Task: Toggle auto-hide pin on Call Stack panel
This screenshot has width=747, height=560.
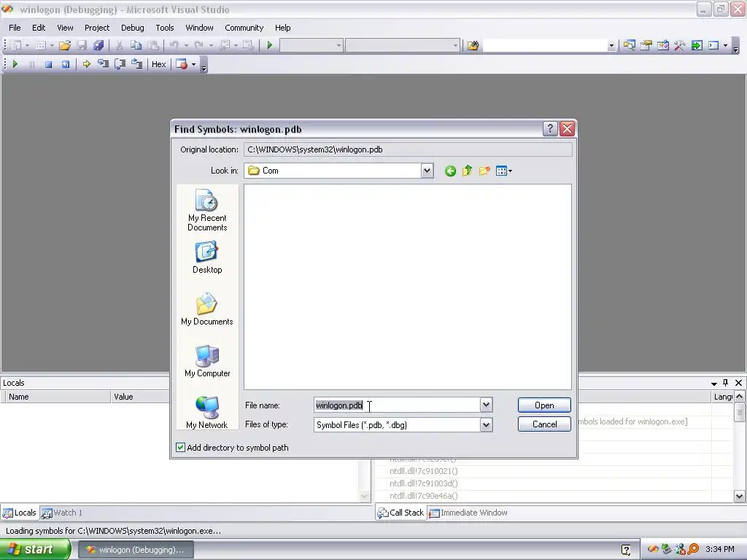Action: [726, 382]
